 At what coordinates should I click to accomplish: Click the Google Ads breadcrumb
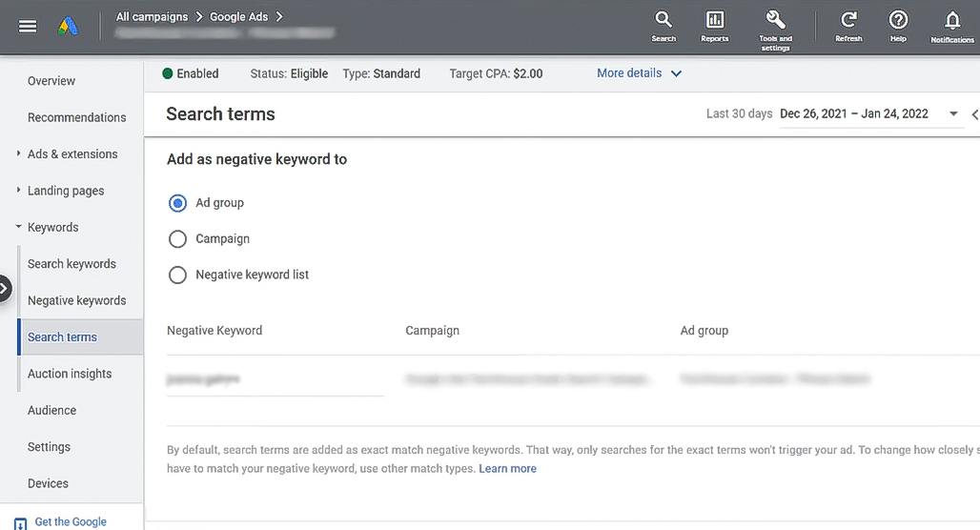[238, 17]
